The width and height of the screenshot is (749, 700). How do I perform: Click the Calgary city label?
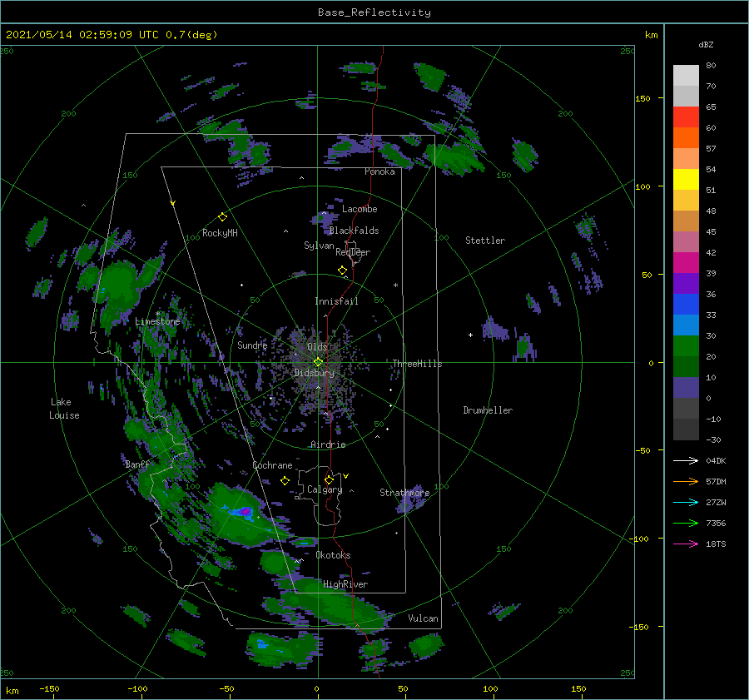[325, 489]
